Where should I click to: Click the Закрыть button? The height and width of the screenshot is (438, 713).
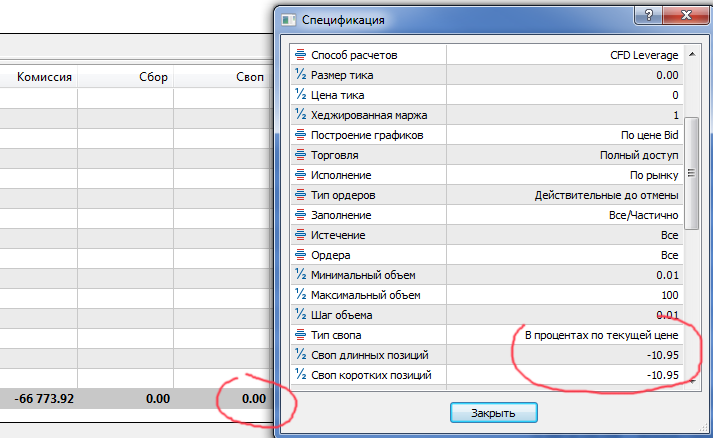click(494, 413)
